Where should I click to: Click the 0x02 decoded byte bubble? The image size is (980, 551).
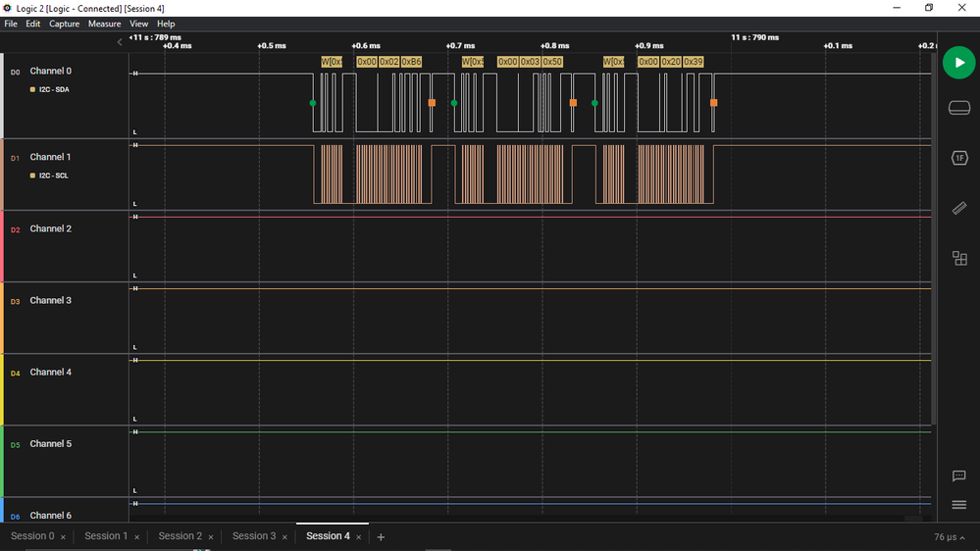point(388,62)
